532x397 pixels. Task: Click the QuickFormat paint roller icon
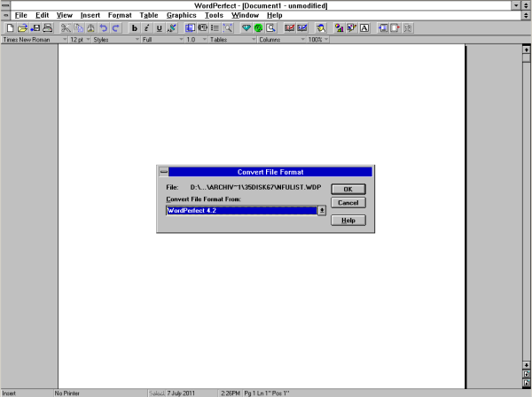point(172,28)
